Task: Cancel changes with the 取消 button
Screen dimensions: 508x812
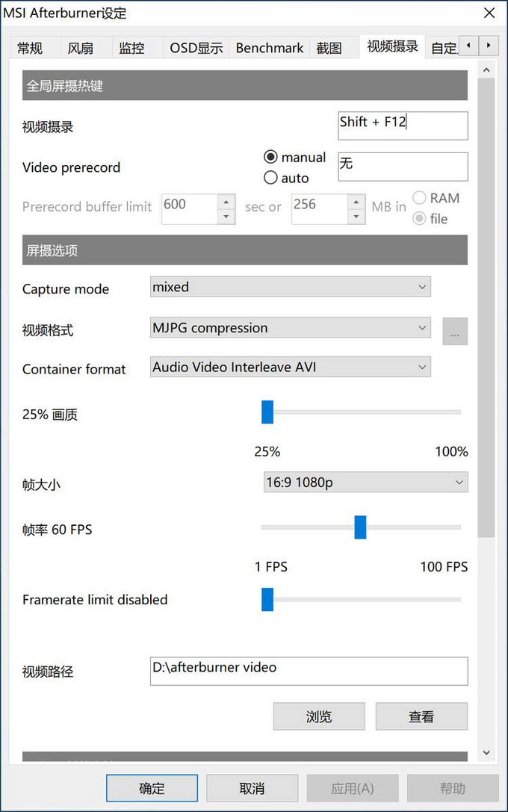Action: click(253, 788)
